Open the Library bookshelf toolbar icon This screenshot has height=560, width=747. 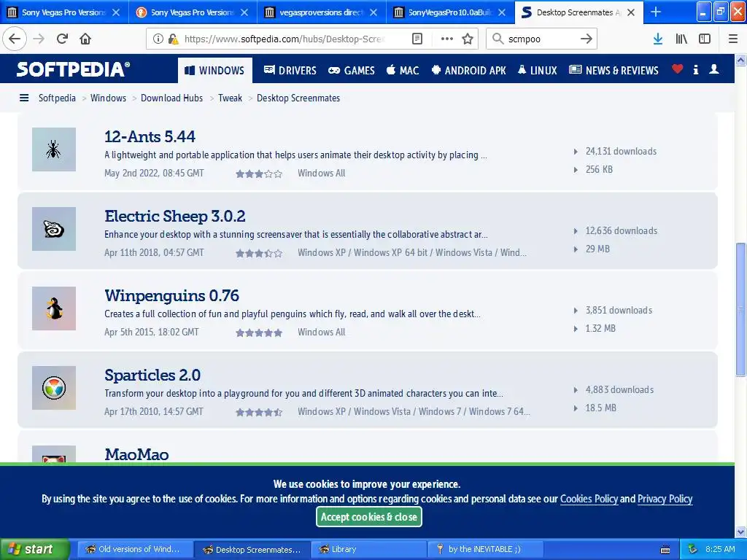point(681,39)
